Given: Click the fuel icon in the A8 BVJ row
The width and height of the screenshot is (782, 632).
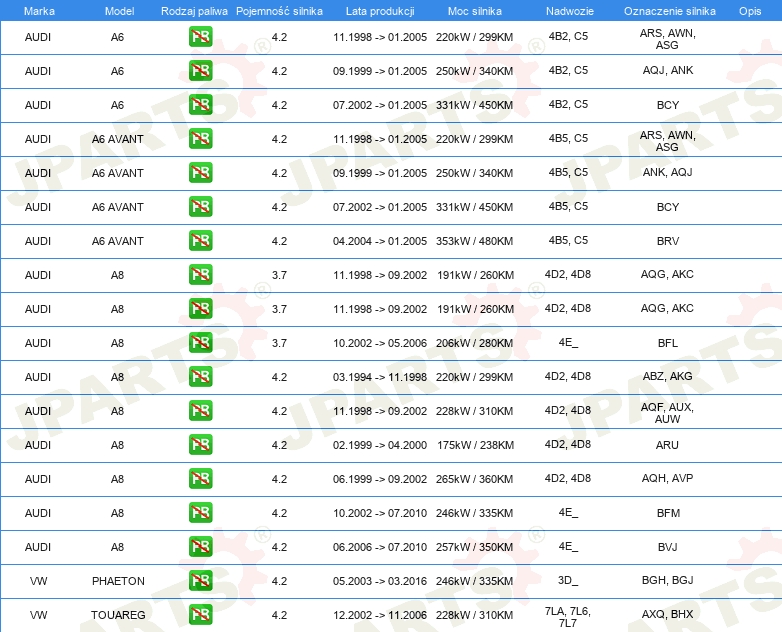Looking at the screenshot, I should point(200,547).
